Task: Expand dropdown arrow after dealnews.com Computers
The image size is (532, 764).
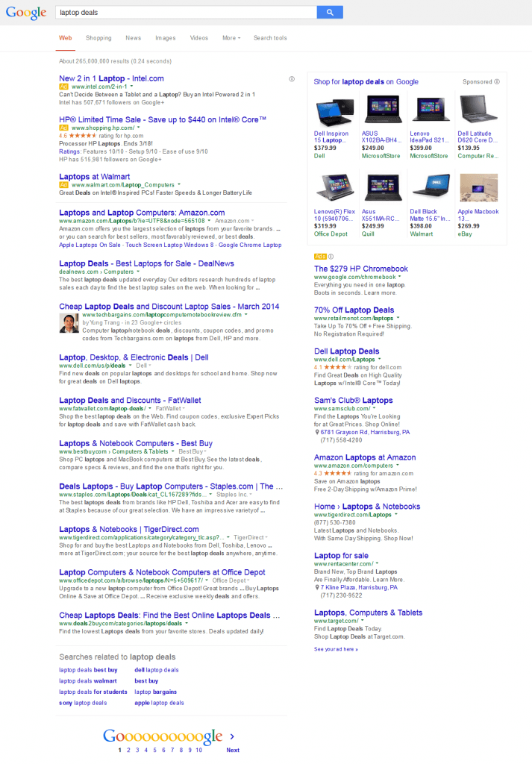Action: coord(138,272)
